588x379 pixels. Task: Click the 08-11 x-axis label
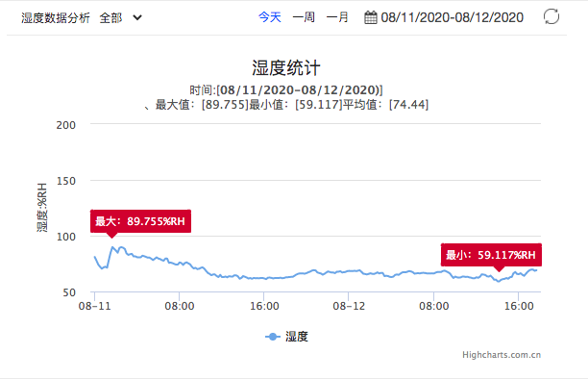94,306
